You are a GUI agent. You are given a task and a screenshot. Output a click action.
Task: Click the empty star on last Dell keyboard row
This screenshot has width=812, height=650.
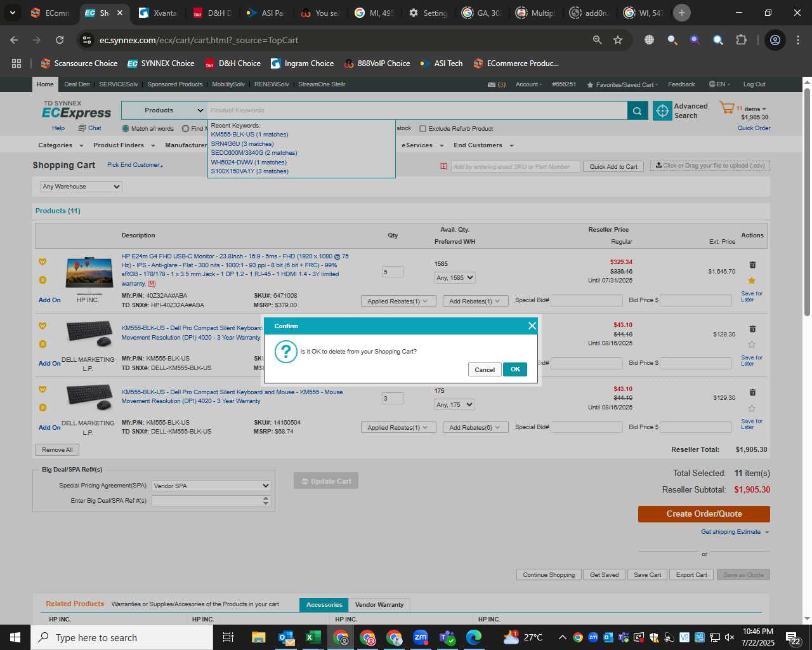pos(752,408)
